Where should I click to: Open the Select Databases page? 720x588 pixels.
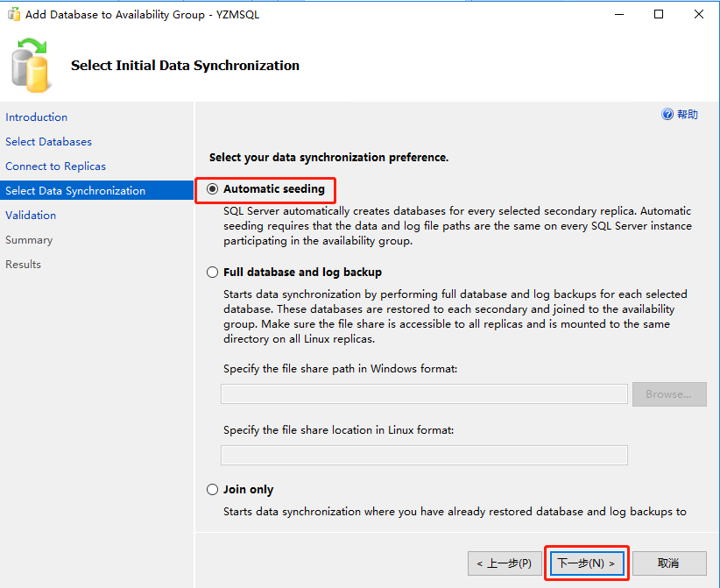pos(49,142)
